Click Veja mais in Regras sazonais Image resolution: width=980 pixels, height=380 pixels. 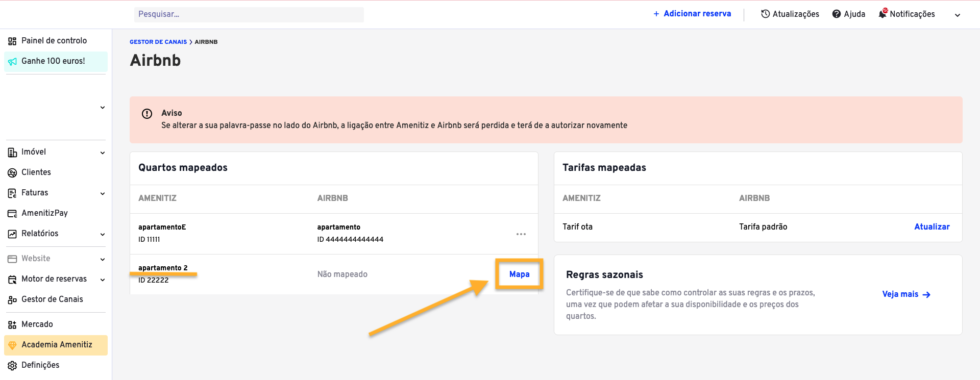coord(900,294)
